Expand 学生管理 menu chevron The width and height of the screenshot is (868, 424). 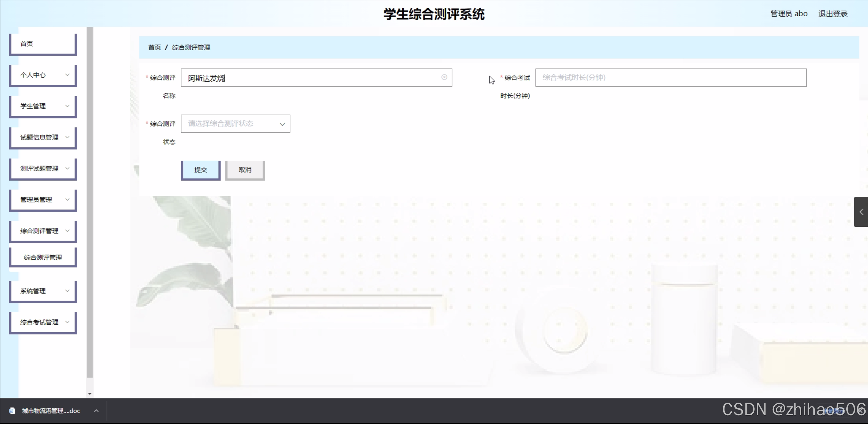[x=67, y=106]
